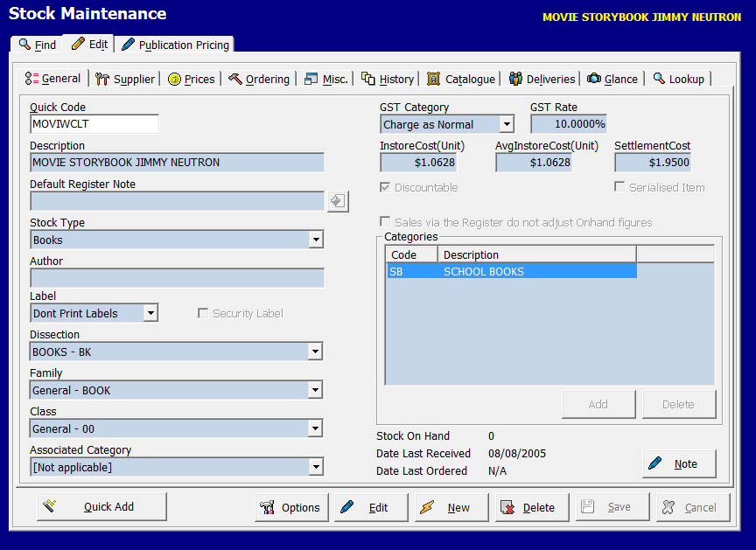Open the Ordering tab
Viewport: 756px width, 550px height.
pos(259,79)
